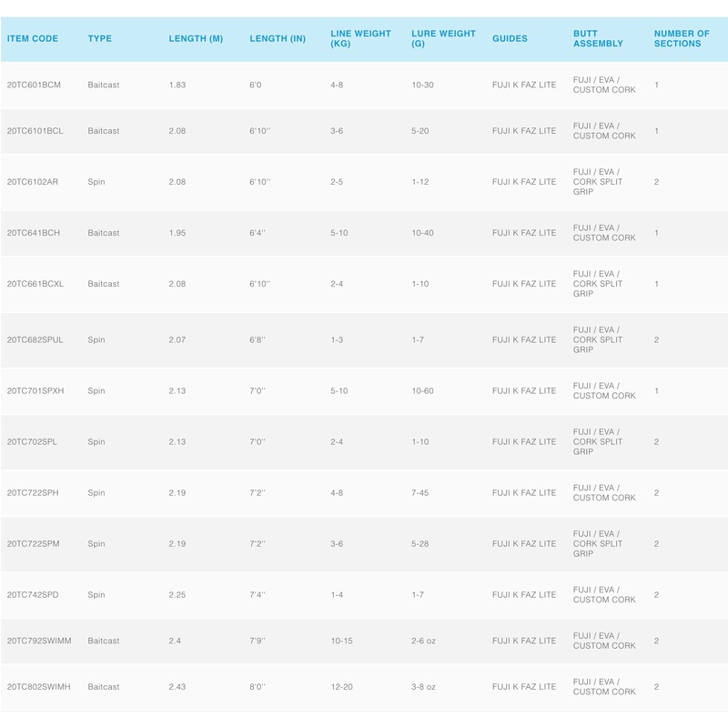Viewport: 728px width, 728px height.
Task: Select item code 20TC682SPUL
Action: point(35,340)
